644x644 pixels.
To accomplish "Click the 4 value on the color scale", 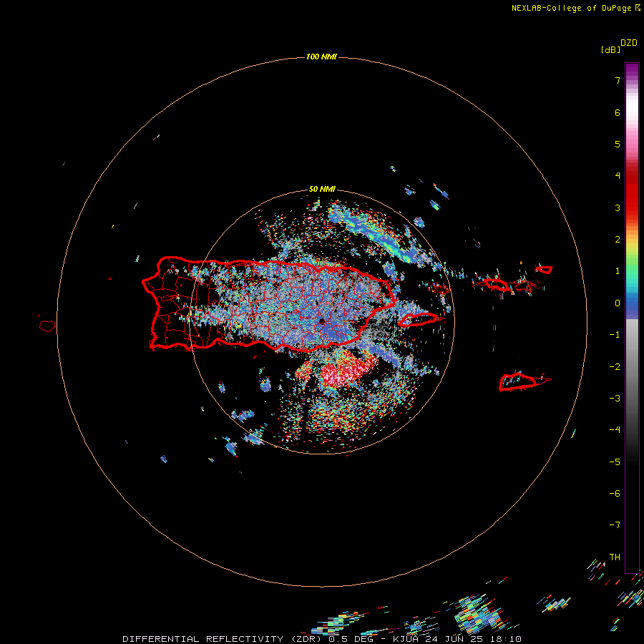I will pyautogui.click(x=618, y=176).
